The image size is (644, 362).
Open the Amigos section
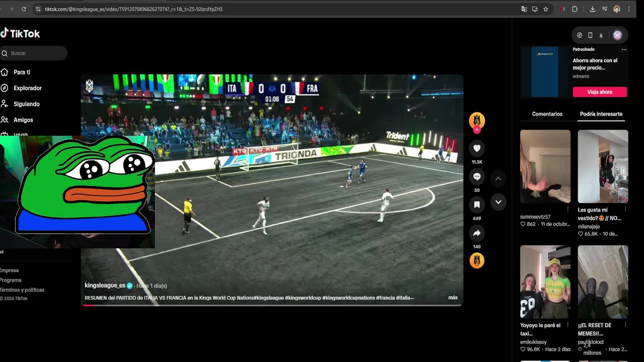pyautogui.click(x=23, y=120)
